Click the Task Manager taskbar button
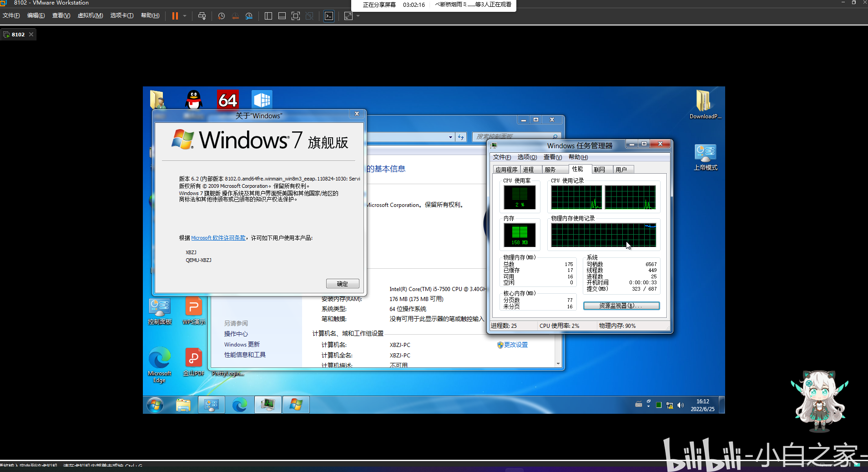This screenshot has width=868, height=472. (x=268, y=404)
